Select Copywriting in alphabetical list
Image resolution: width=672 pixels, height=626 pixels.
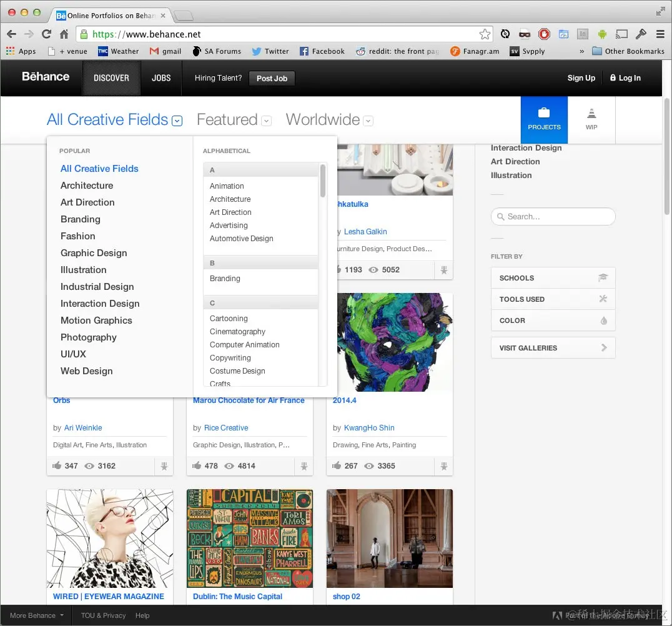click(x=230, y=358)
